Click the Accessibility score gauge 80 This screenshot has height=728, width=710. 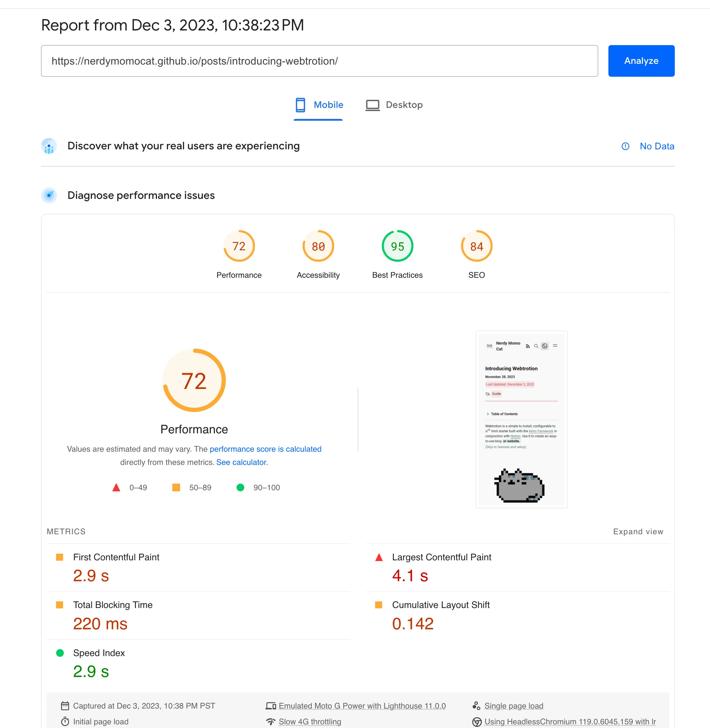(x=318, y=246)
